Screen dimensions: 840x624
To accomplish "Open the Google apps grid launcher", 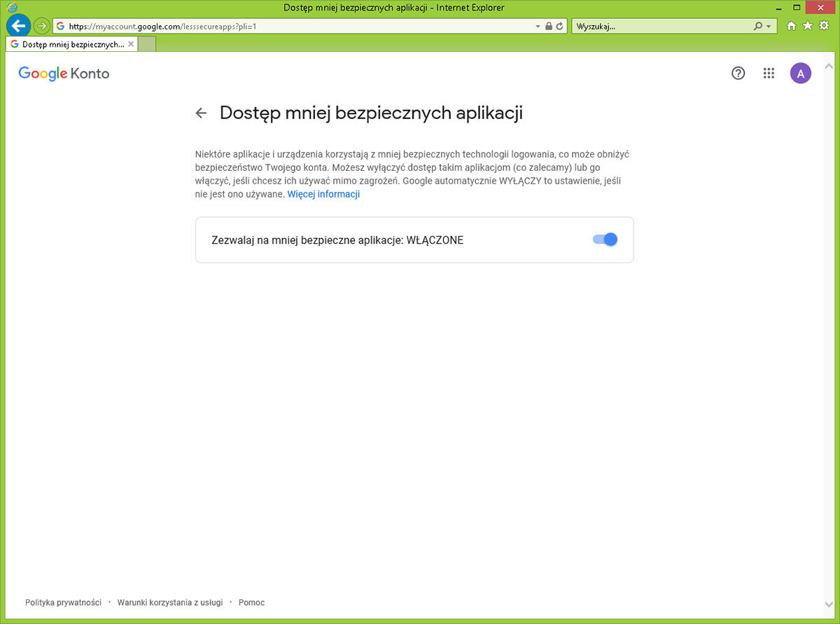I will [769, 73].
